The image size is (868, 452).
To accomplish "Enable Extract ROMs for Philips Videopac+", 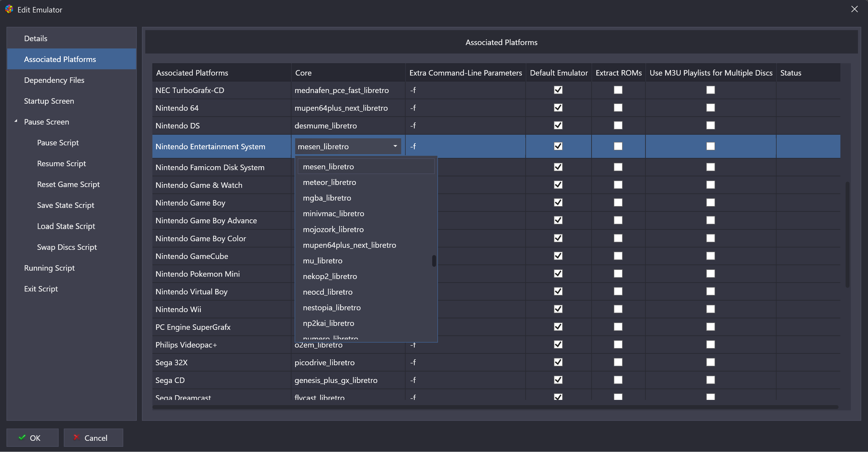I will pyautogui.click(x=618, y=344).
